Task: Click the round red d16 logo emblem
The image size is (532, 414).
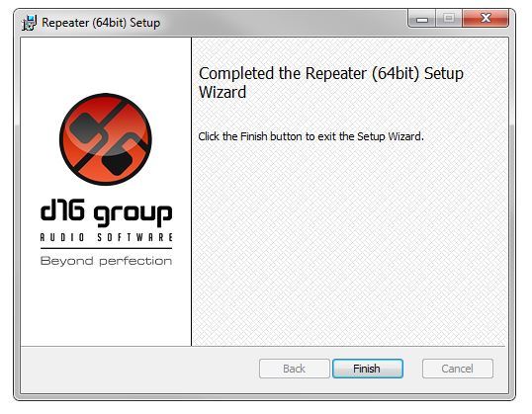Action: point(106,139)
